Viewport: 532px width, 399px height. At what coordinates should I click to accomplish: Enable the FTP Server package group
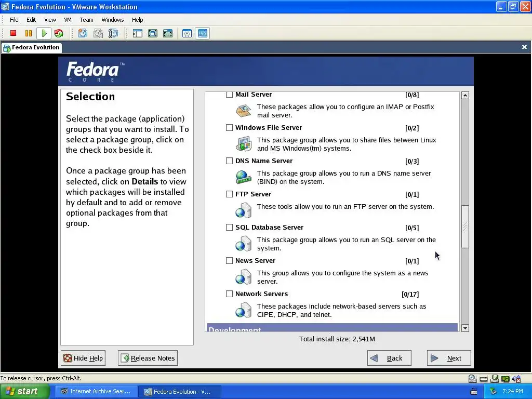(229, 194)
